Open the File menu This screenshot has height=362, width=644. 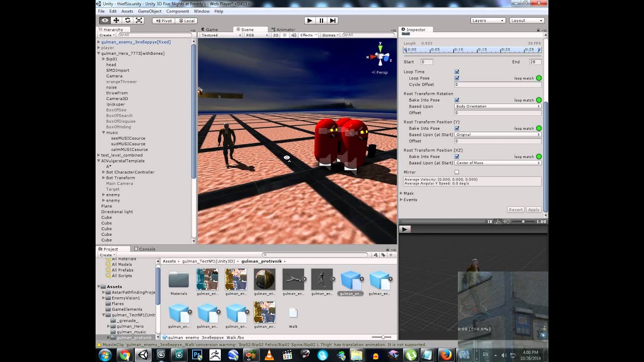click(x=101, y=11)
